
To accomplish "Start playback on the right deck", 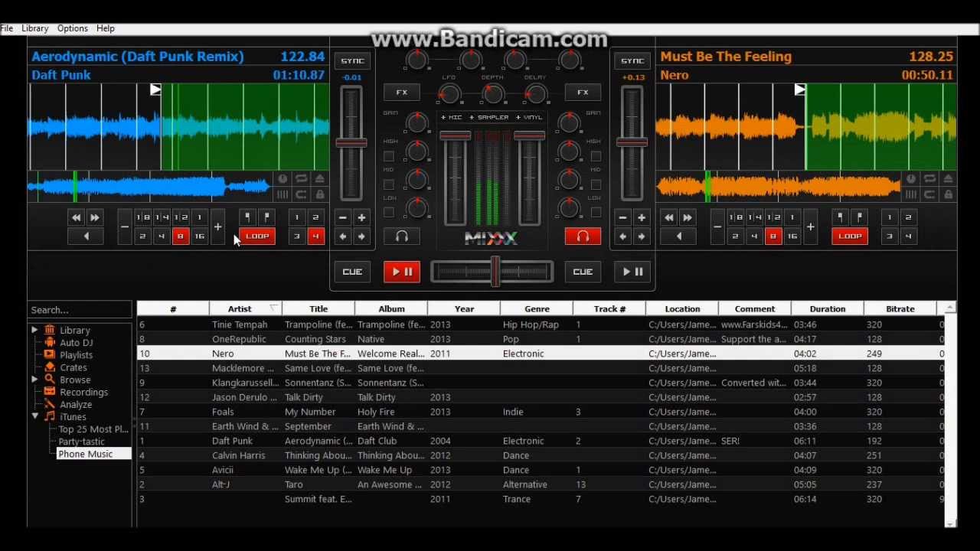I will coord(632,272).
